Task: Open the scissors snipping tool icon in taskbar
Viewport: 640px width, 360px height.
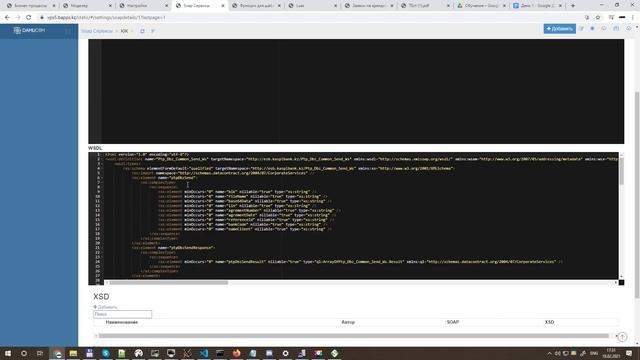Action: [x=187, y=353]
